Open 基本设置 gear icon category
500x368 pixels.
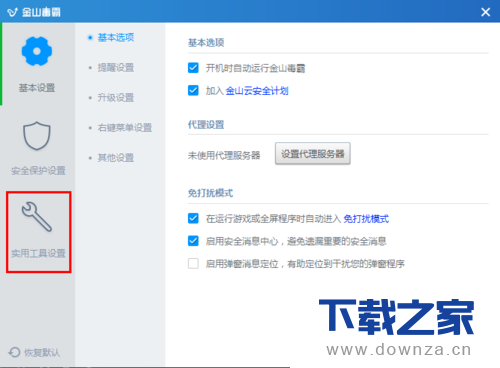pos(37,51)
